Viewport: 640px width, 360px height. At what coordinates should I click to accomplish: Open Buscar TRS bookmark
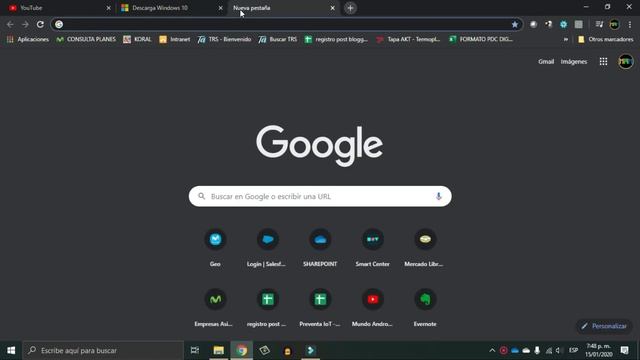pyautogui.click(x=278, y=40)
